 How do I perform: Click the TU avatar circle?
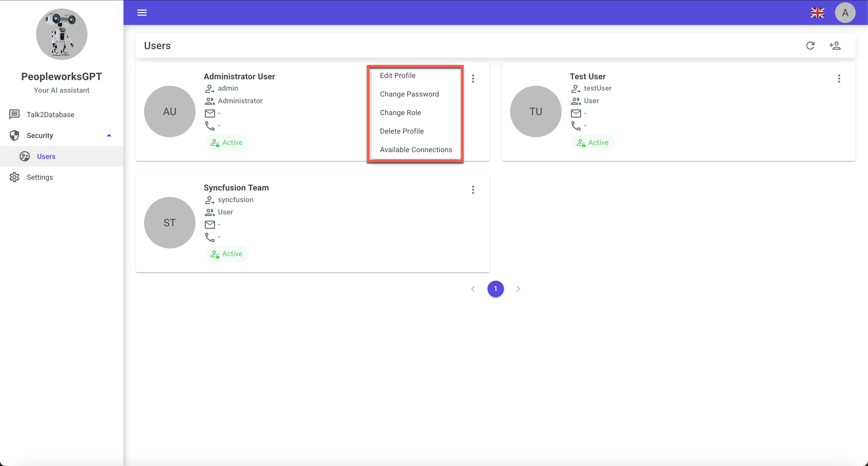click(x=536, y=112)
